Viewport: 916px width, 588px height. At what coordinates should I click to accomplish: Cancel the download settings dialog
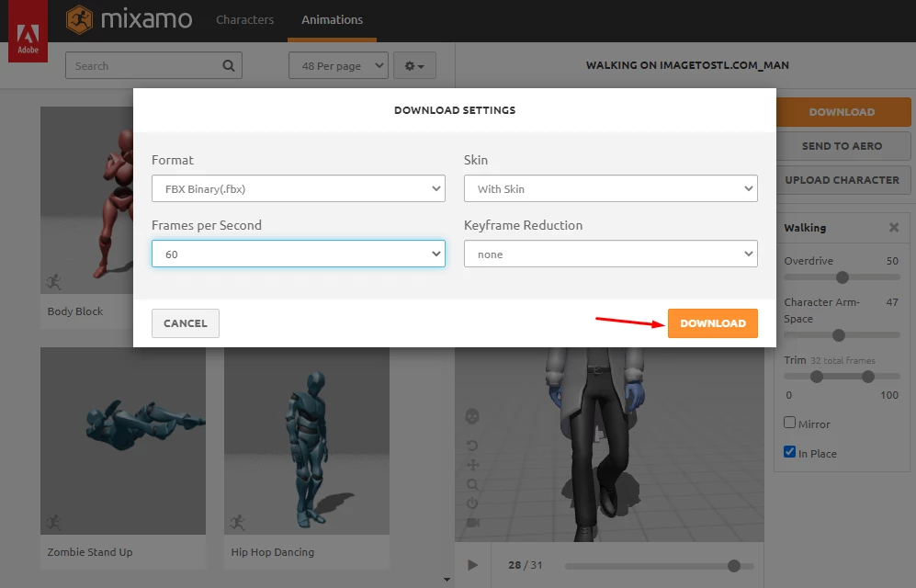[186, 323]
